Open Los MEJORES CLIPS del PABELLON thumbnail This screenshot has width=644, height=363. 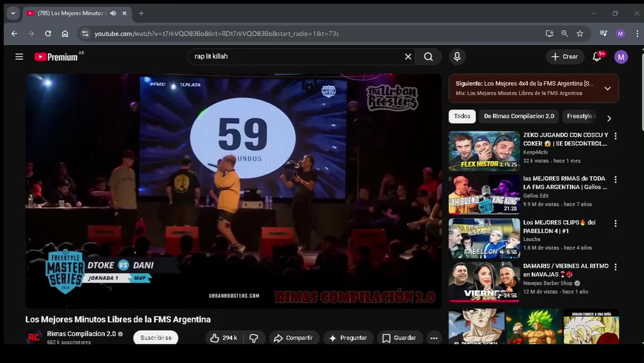484,238
